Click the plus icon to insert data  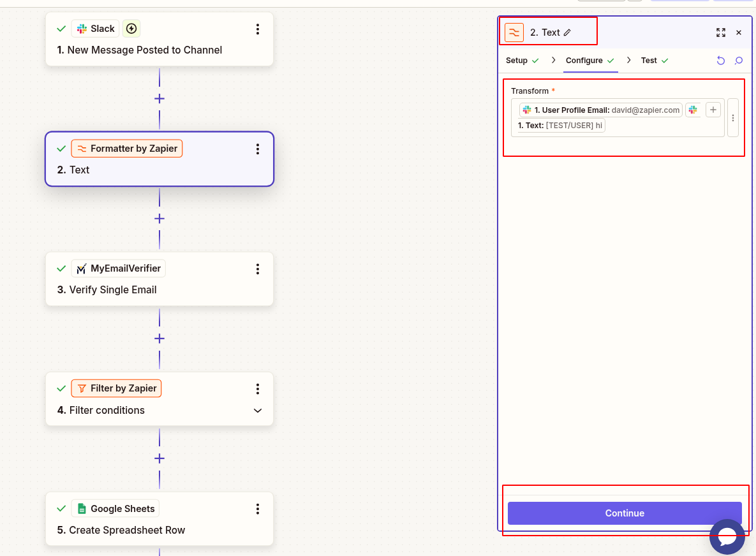(x=713, y=109)
